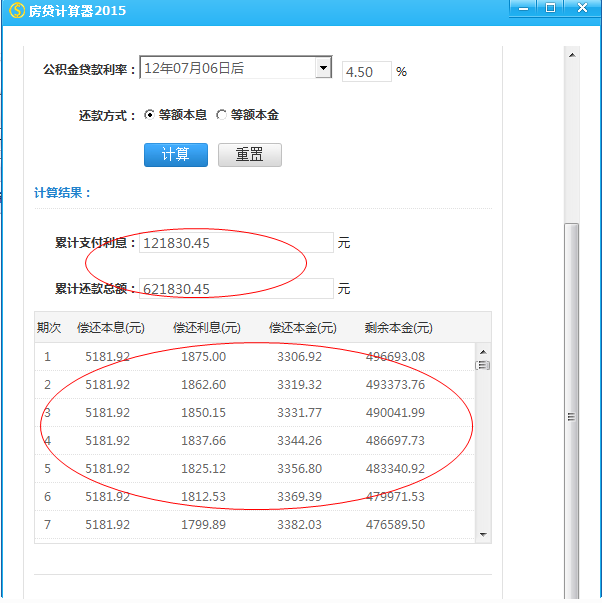Click the 还款方式 label
The image size is (602, 603).
click(107, 115)
